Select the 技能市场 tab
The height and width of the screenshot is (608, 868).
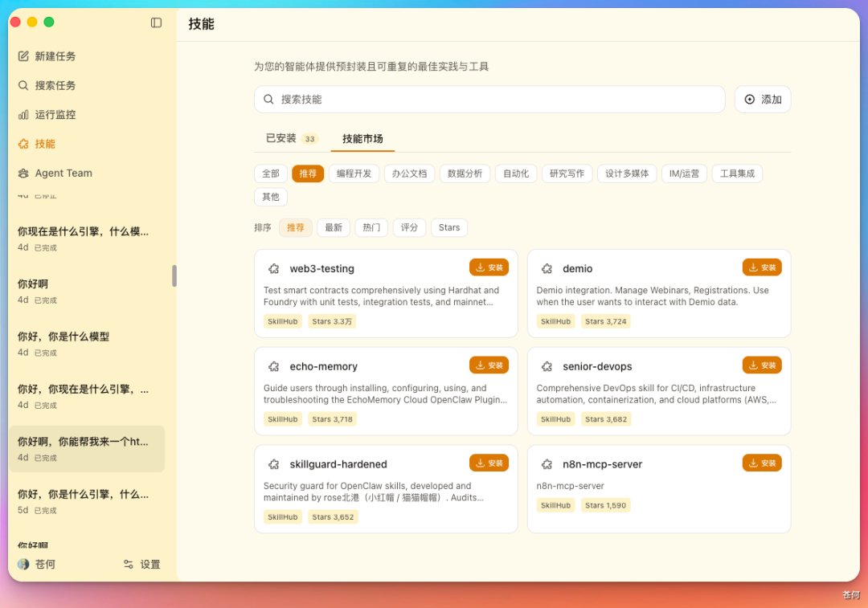(x=362, y=138)
